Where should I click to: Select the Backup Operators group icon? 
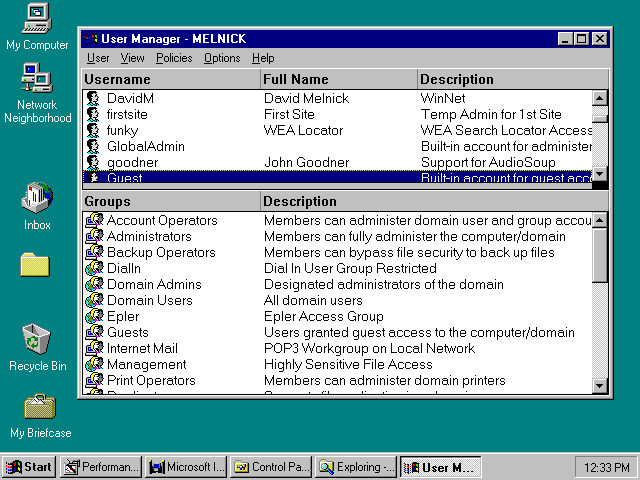[x=94, y=252]
